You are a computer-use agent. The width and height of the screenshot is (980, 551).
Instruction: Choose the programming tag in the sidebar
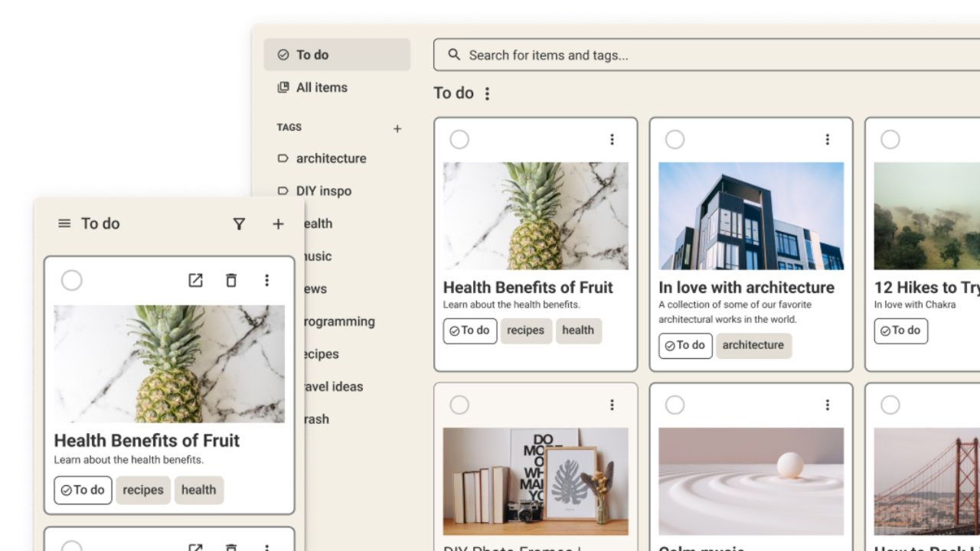(x=340, y=321)
